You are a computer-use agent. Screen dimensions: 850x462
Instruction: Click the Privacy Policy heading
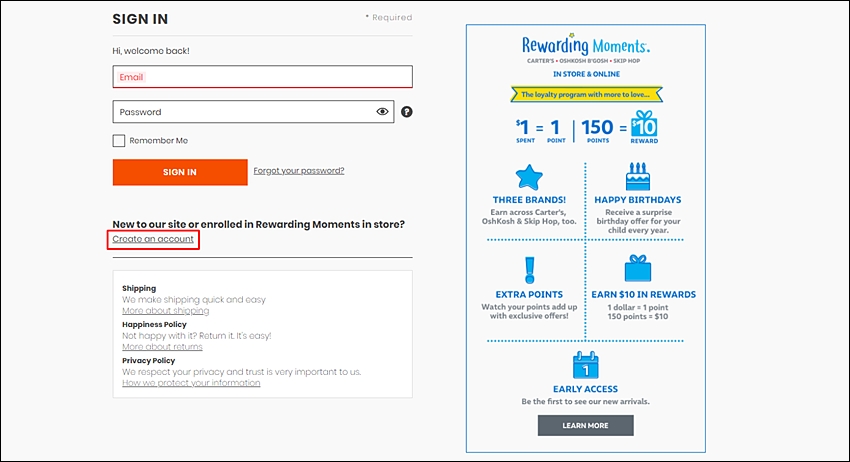tap(149, 361)
